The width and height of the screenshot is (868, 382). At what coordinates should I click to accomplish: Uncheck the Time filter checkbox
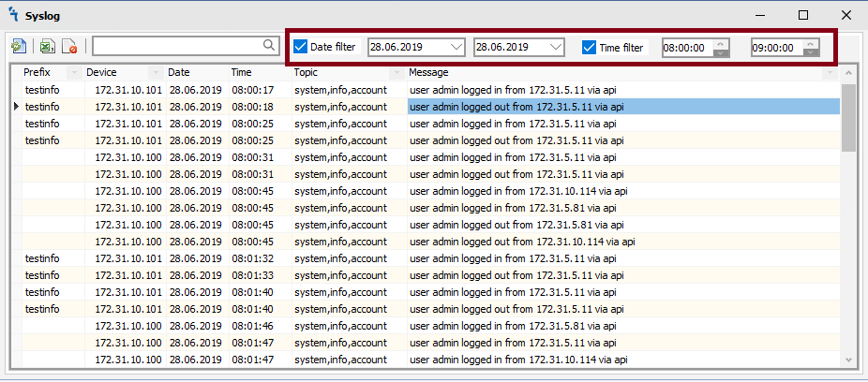point(590,47)
